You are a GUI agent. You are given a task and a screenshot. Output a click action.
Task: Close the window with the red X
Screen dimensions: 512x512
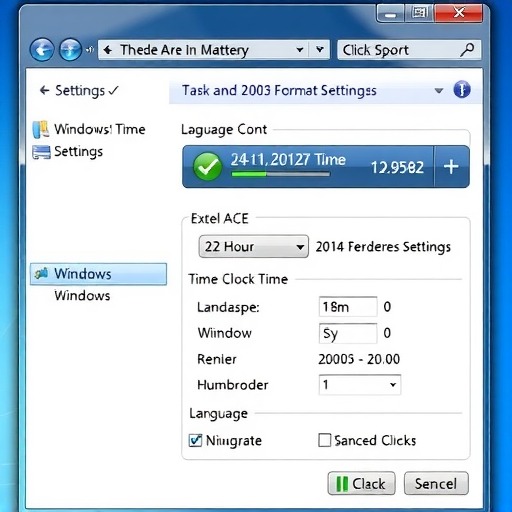coord(459,13)
